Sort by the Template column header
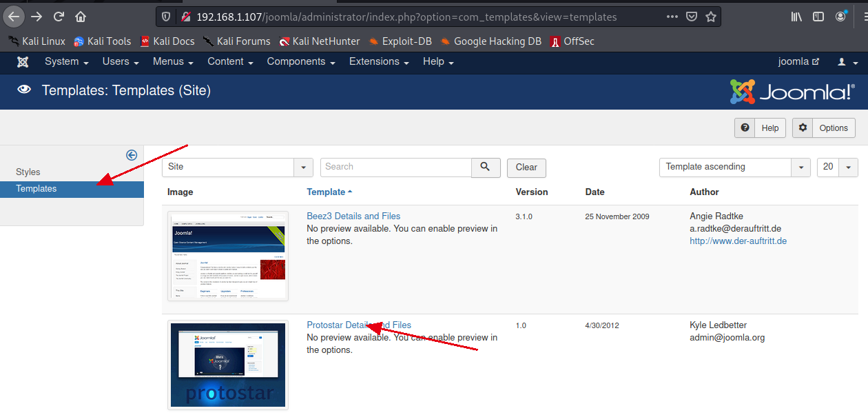868x415 pixels. click(x=329, y=192)
